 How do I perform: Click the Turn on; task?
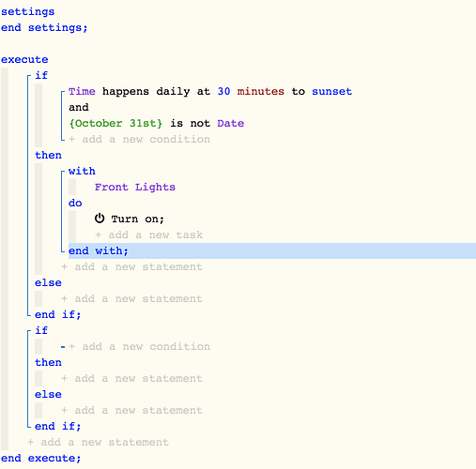tap(130, 219)
